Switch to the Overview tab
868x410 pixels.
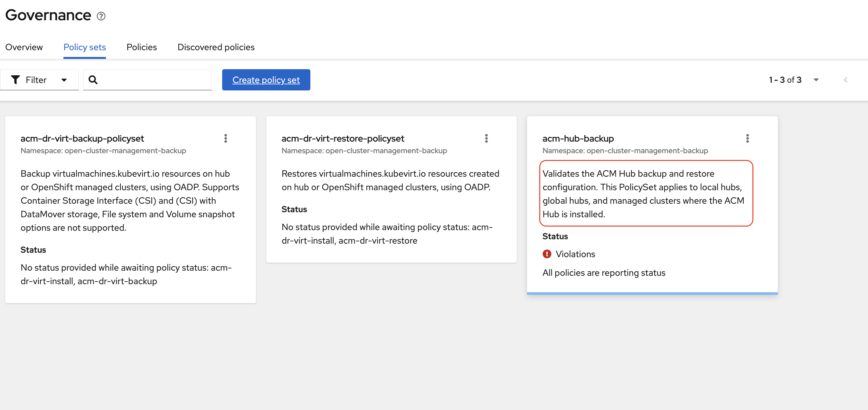(x=24, y=47)
